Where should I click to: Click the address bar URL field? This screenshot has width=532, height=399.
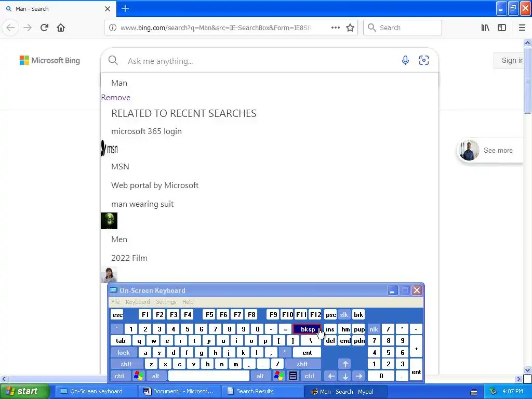(x=216, y=28)
